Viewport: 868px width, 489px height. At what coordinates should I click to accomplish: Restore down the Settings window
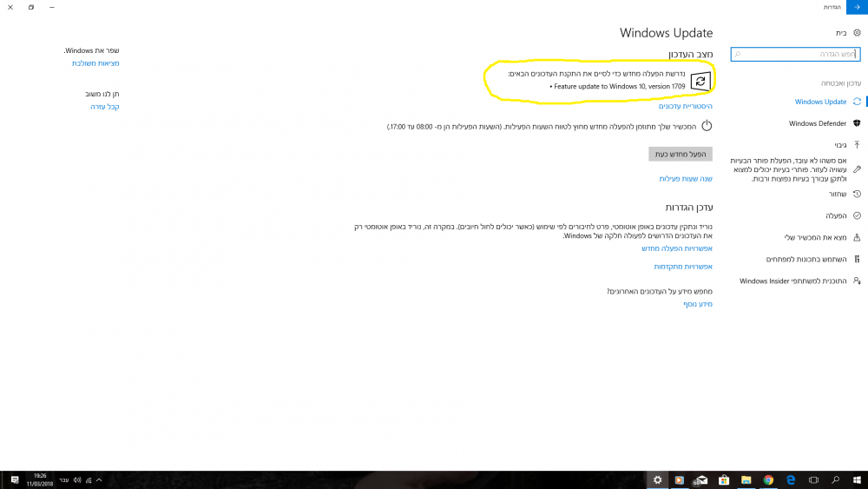(31, 7)
